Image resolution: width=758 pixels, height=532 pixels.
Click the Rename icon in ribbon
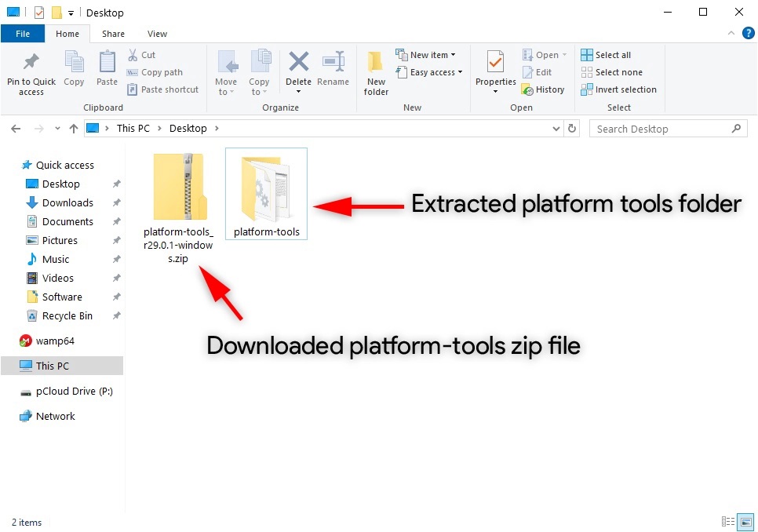333,63
